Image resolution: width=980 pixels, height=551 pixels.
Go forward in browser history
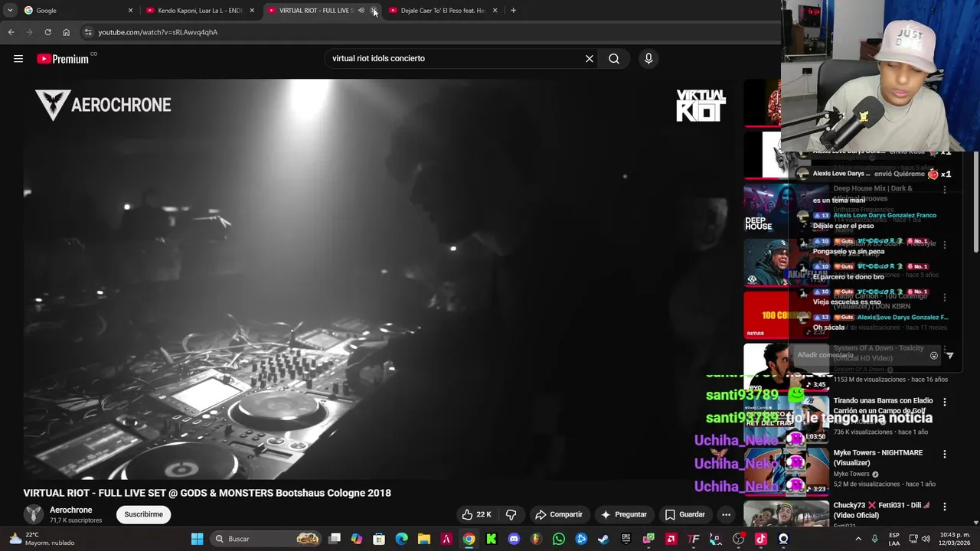tap(29, 32)
